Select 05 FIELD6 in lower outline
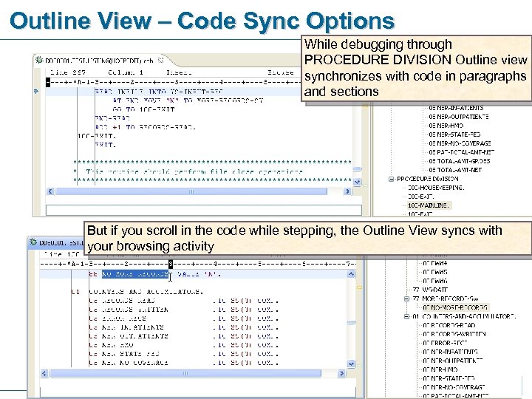Screen dimensions: 532x399 point(435,281)
